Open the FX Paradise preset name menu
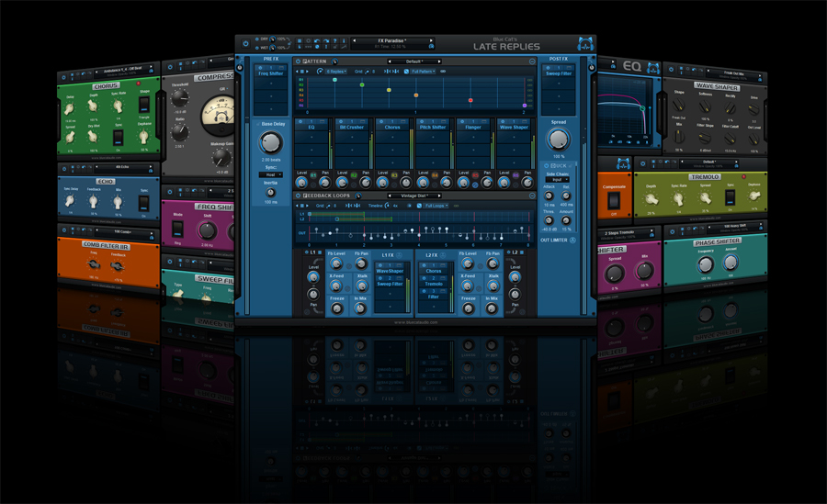Screen dimensions: 827x504 point(391,40)
